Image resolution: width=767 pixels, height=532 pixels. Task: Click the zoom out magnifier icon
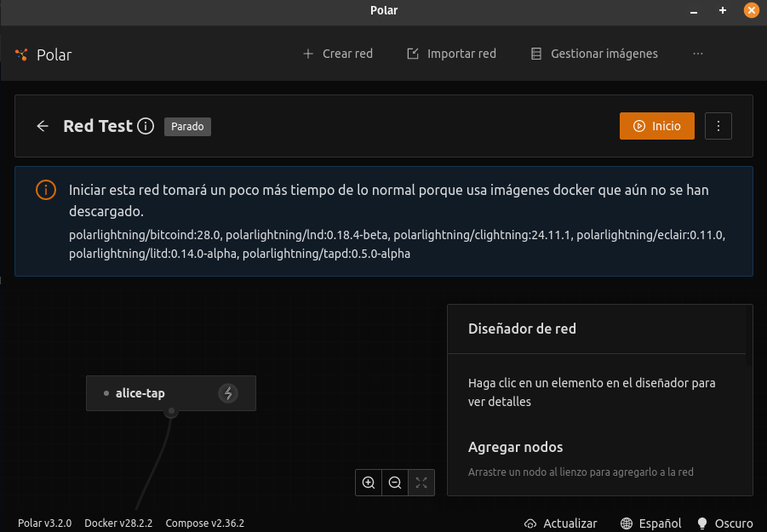(395, 483)
